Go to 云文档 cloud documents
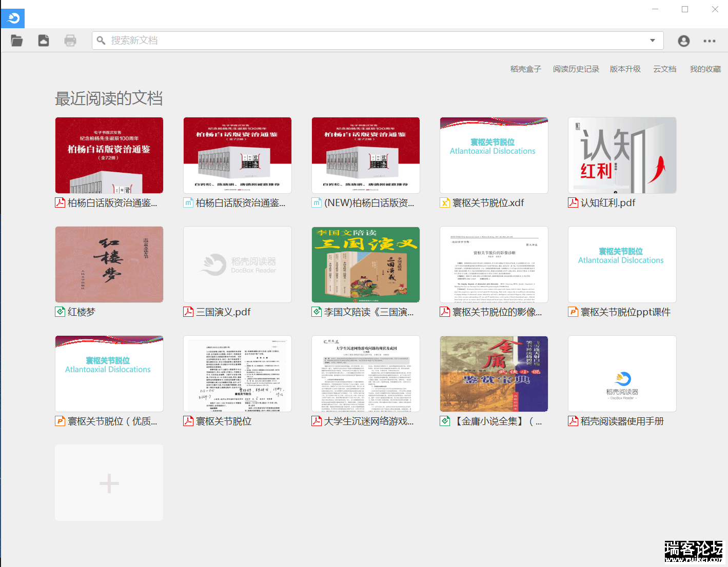 pyautogui.click(x=665, y=69)
